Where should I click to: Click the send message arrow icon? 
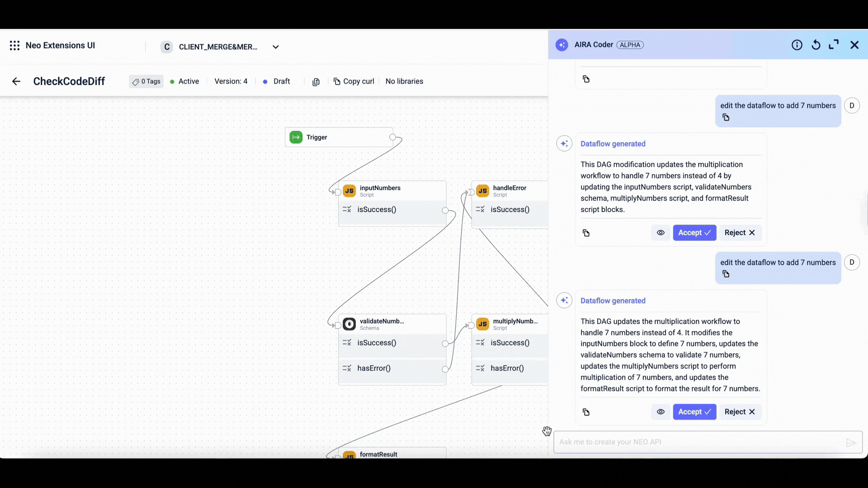pos(851,442)
